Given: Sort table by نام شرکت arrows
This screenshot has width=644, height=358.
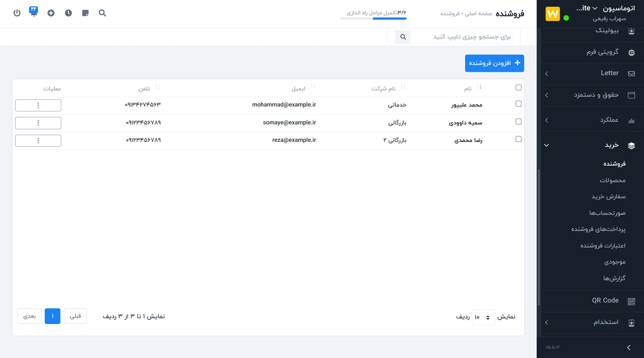Looking at the screenshot, I should [403, 86].
